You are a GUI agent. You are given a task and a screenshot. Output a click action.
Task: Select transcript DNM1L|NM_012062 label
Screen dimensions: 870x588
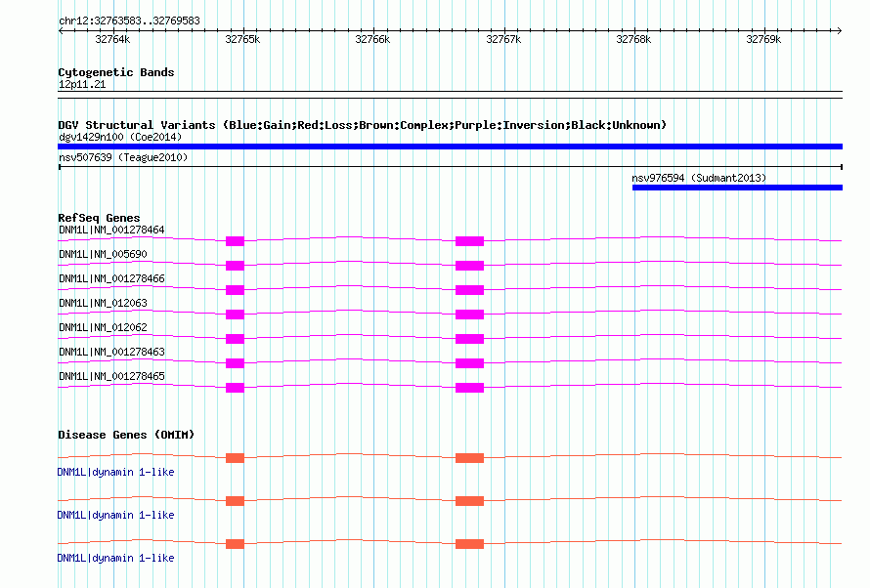click(x=103, y=327)
